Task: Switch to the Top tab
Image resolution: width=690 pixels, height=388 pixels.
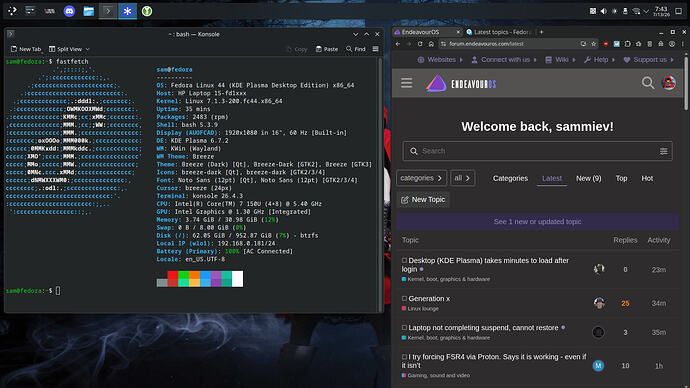Action: point(621,178)
